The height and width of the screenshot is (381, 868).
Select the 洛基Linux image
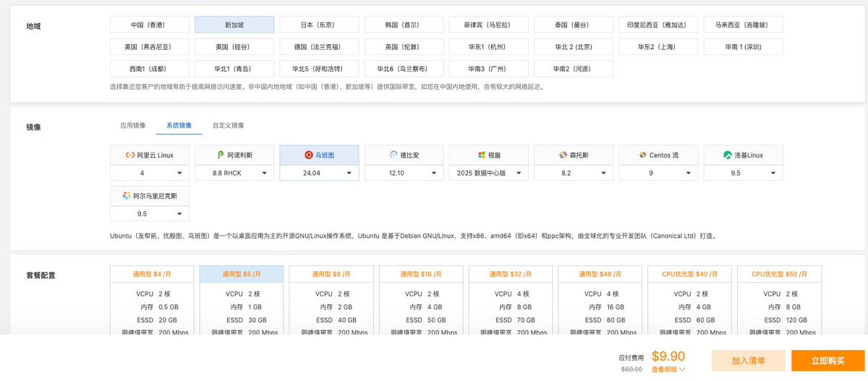(x=743, y=155)
